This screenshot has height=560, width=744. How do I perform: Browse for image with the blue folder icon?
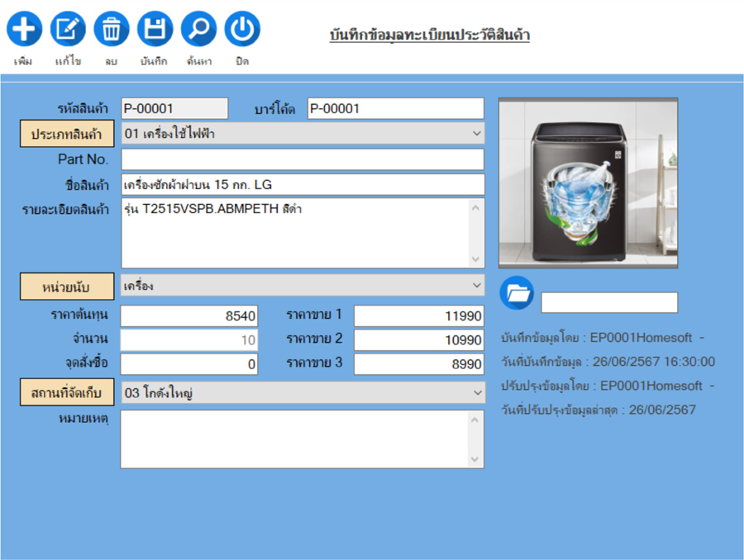click(517, 293)
